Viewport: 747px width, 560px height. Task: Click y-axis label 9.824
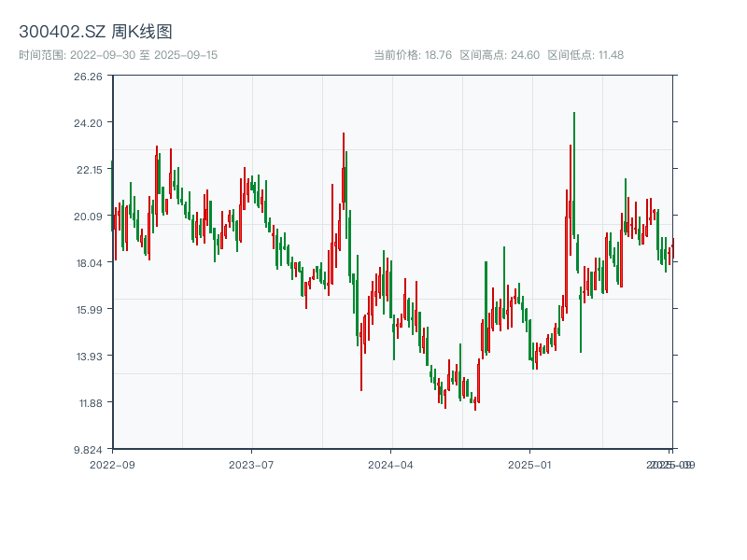click(88, 450)
